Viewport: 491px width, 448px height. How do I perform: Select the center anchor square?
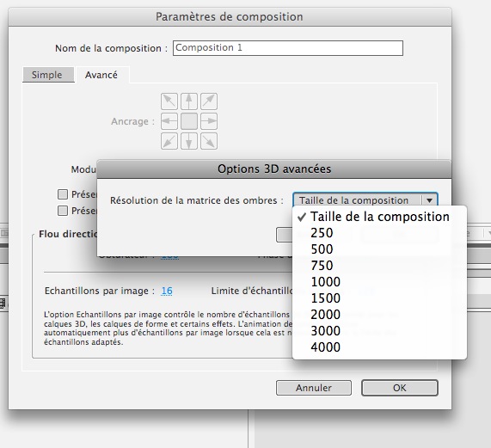(189, 121)
